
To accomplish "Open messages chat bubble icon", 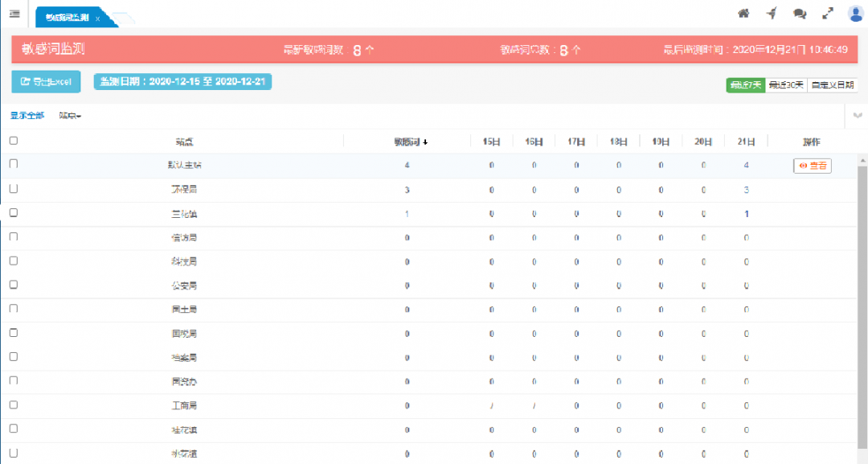I will (800, 14).
